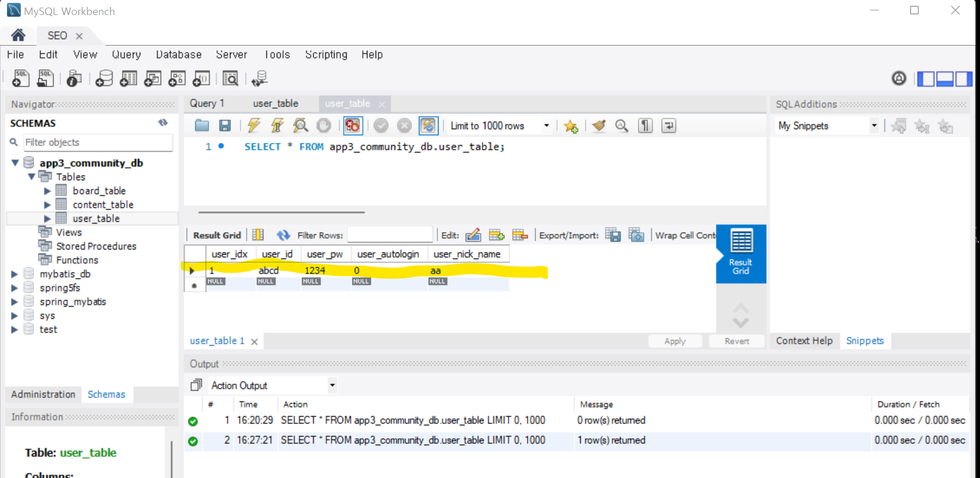The height and width of the screenshot is (478, 980).
Task: Toggle invisible characters display
Action: tap(645, 125)
